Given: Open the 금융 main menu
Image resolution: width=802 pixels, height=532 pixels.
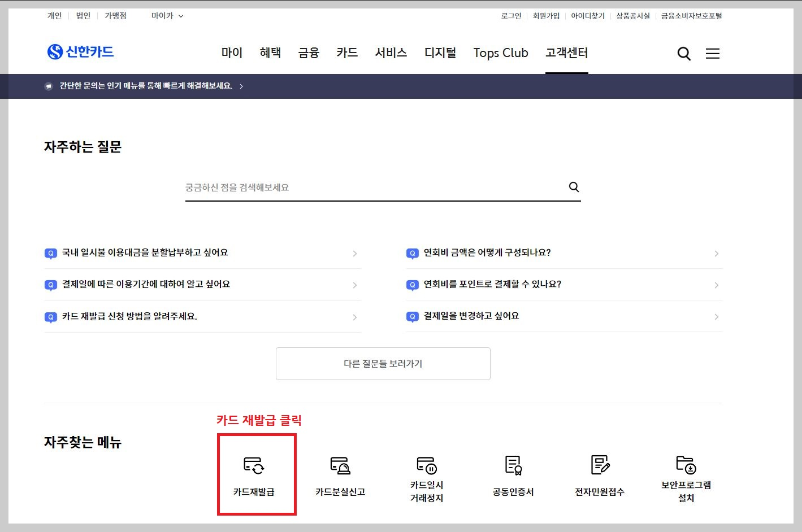Looking at the screenshot, I should click(309, 53).
